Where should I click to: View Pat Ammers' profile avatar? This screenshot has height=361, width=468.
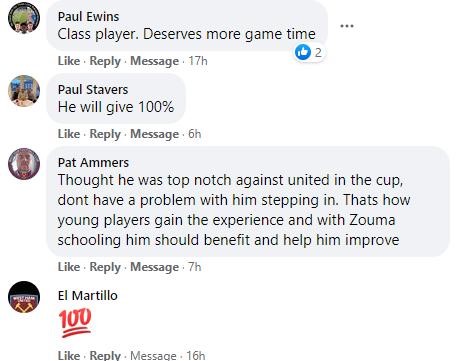(x=24, y=164)
